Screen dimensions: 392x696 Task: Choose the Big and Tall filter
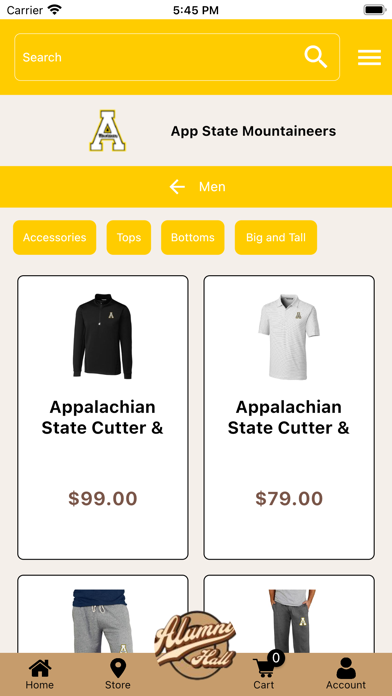pyautogui.click(x=276, y=237)
